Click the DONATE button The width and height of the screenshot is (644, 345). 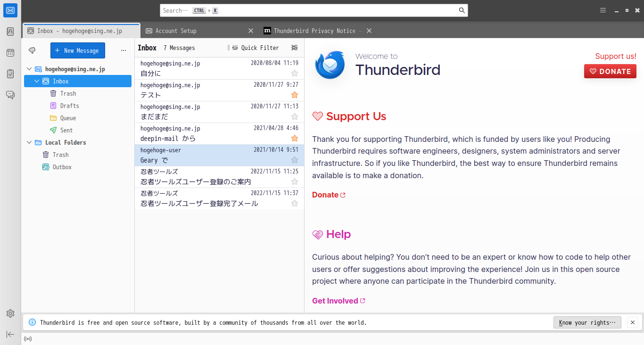[x=610, y=71]
